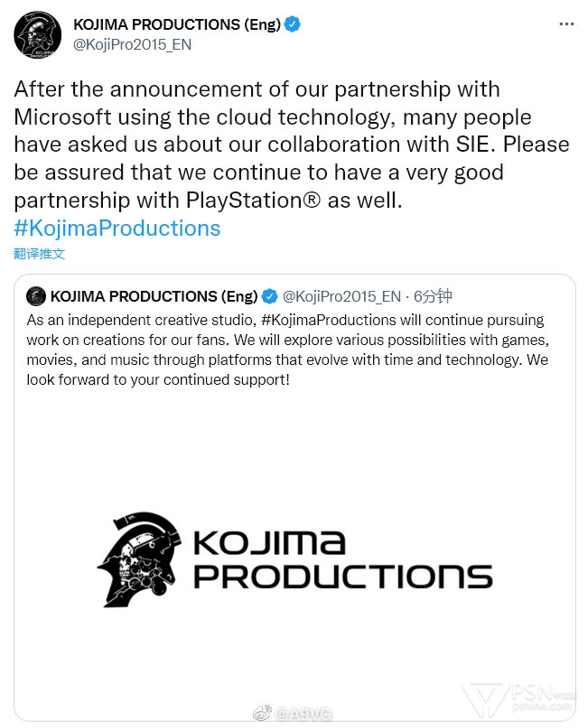Screen dimensions: 588x728
Task: Click the word "Microsoft" in the main tweet
Action: coord(74,117)
